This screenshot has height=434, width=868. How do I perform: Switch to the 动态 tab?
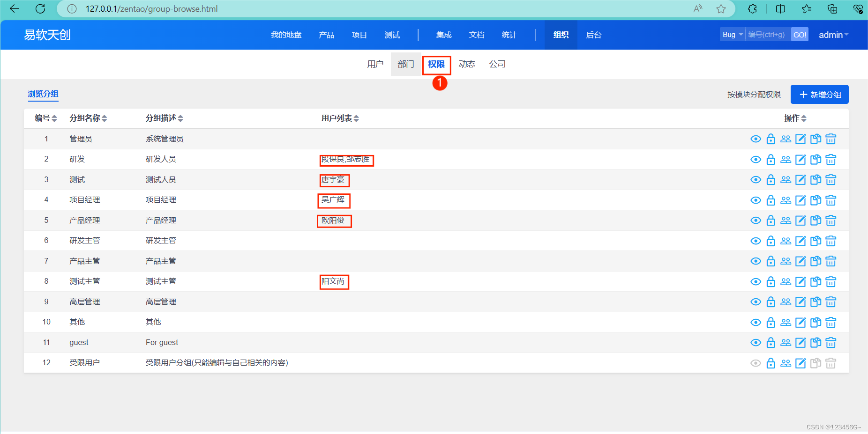(466, 64)
